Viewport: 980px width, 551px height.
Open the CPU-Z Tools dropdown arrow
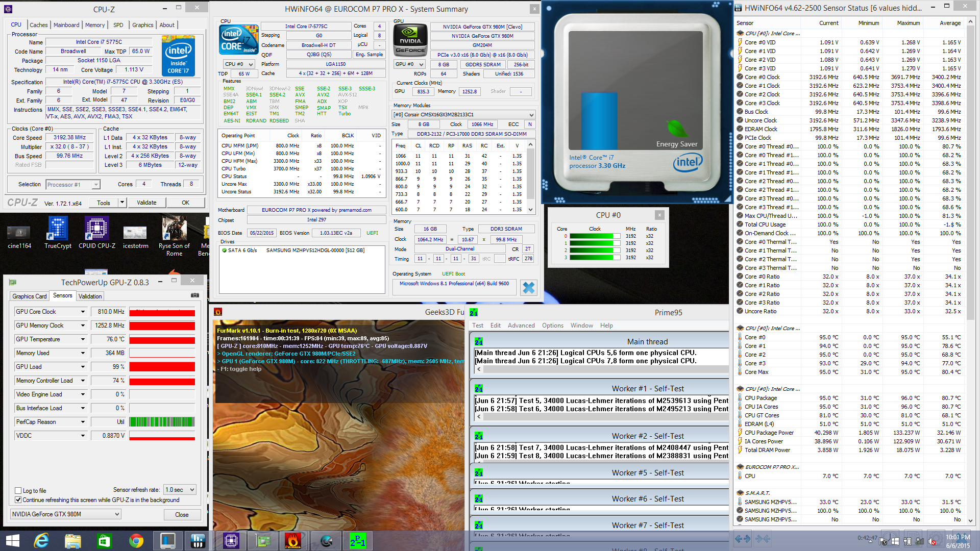[x=122, y=203]
